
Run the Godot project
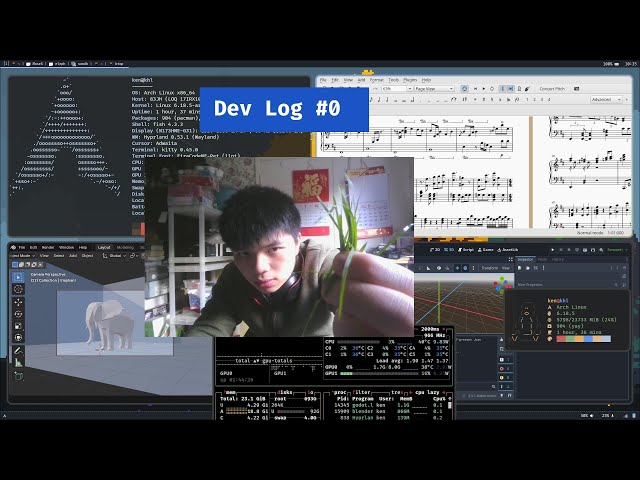(x=553, y=250)
